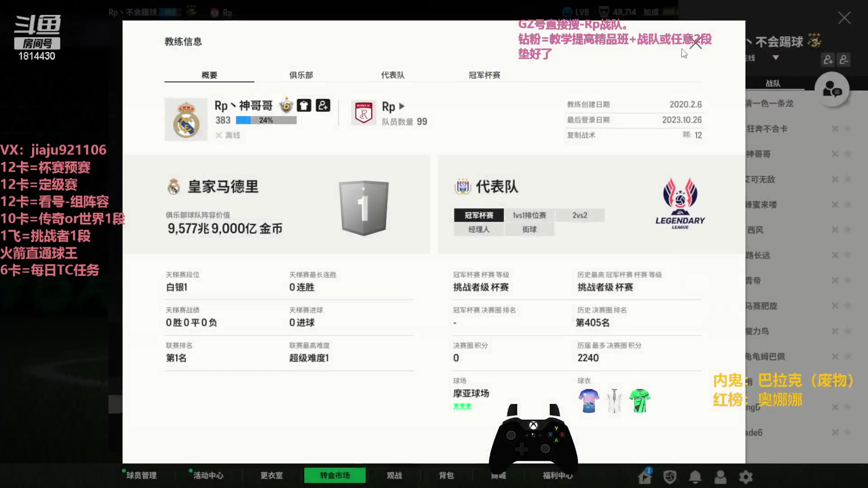Click the shirt icon next to Rpヽ神哥哥
This screenshot has width=868, height=488.
tap(304, 105)
